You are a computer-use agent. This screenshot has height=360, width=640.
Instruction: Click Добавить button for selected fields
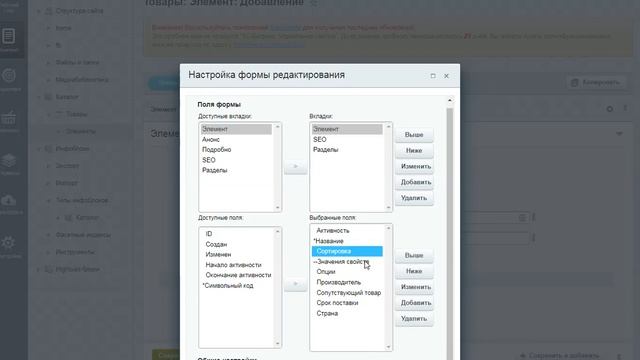414,303
